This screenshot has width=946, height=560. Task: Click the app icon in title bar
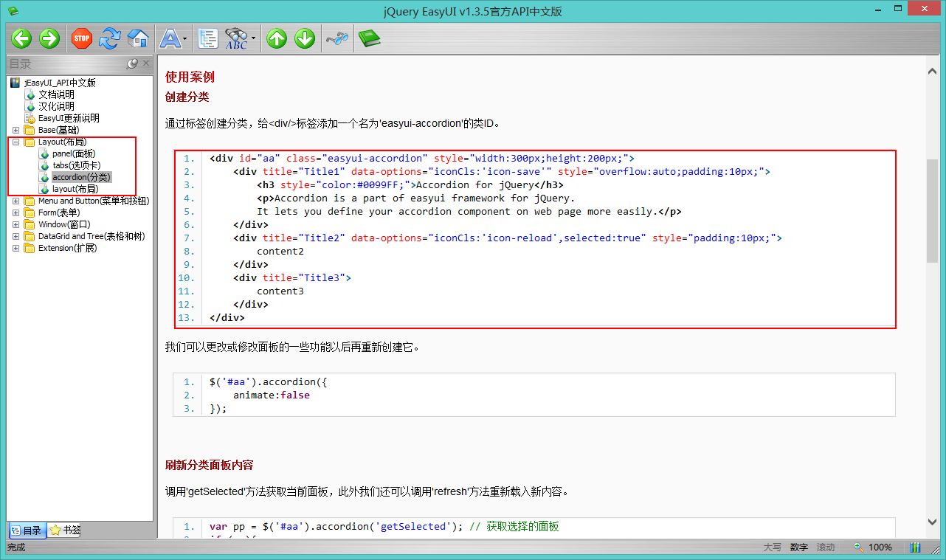(13, 10)
